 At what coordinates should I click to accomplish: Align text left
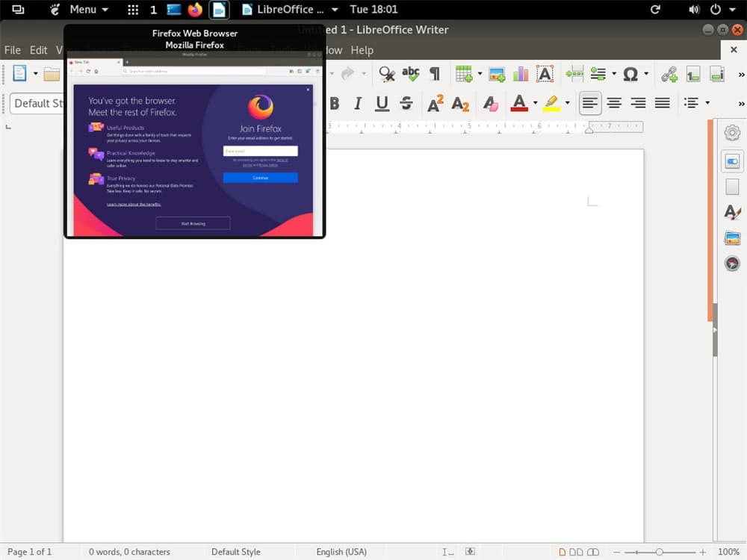point(590,103)
